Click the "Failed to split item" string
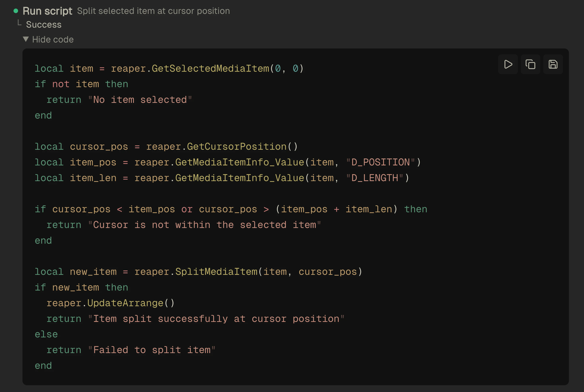The height and width of the screenshot is (392, 584). 152,350
